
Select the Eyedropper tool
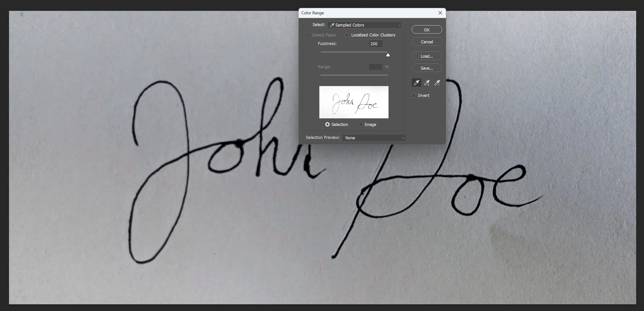[416, 83]
